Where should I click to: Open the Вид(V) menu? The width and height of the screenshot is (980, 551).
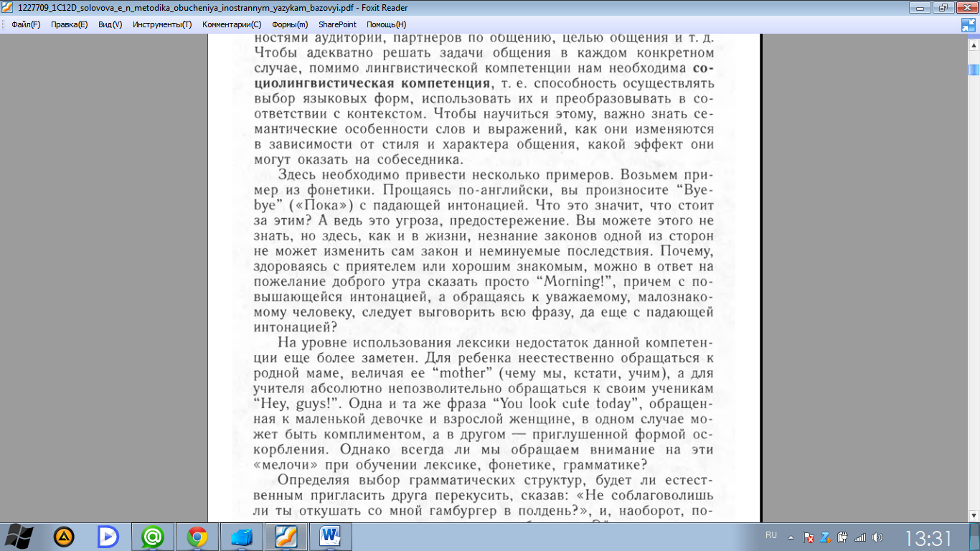tap(110, 24)
